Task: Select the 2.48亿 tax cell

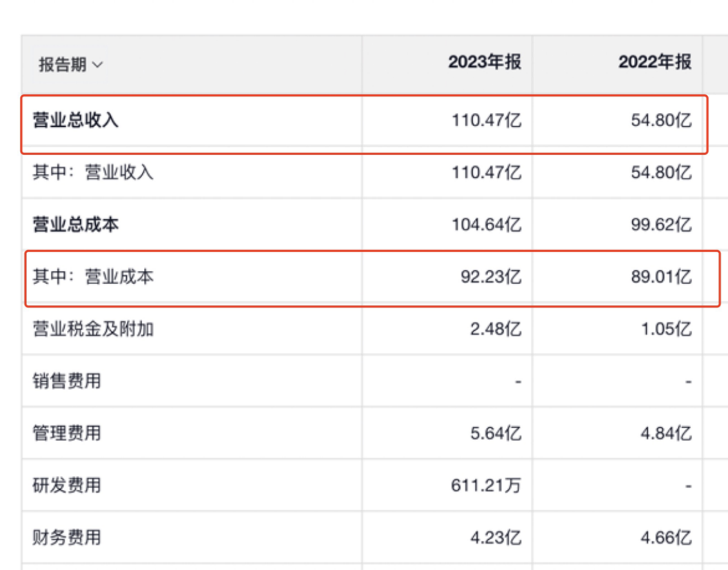Action: pyautogui.click(x=495, y=329)
